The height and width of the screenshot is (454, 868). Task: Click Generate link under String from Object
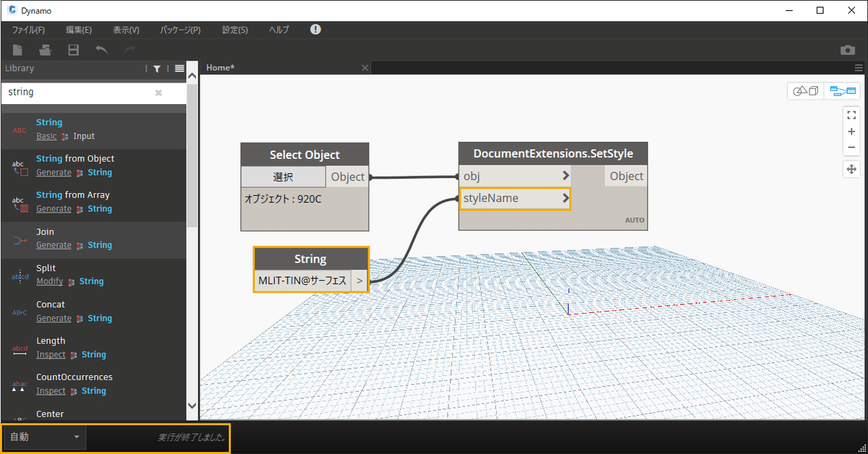[54, 173]
